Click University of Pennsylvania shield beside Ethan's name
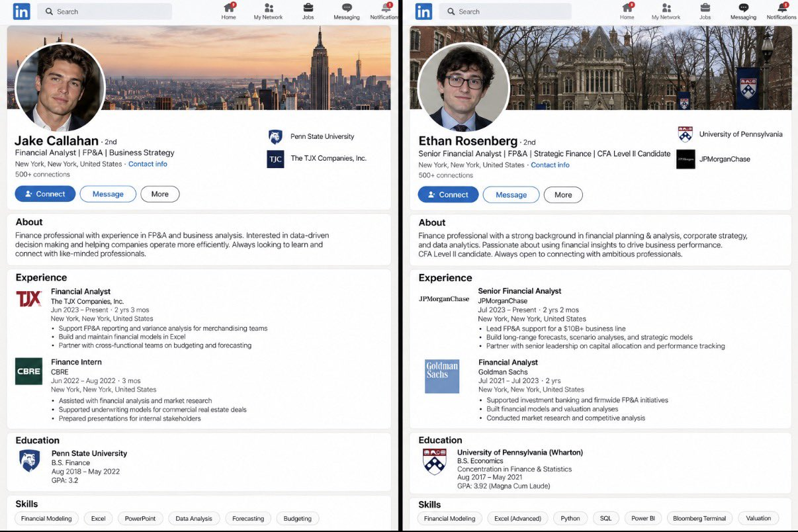Screen dimensions: 798x532 (x=686, y=134)
